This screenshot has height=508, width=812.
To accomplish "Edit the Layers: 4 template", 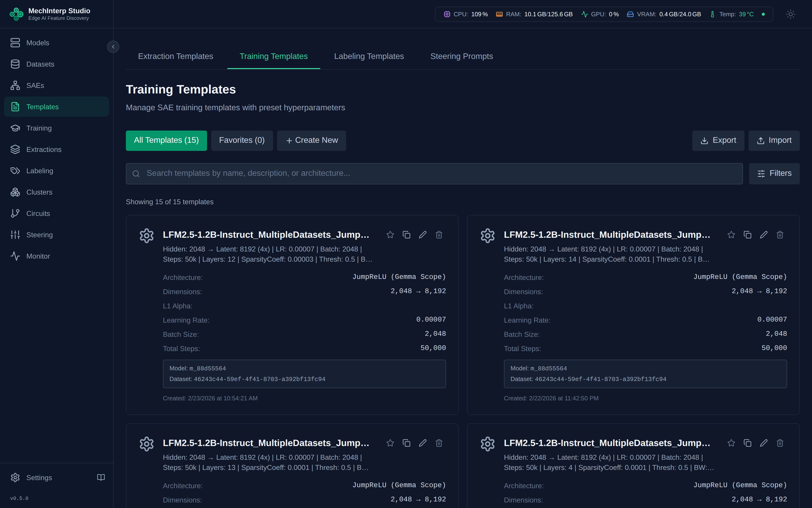I will click(x=764, y=443).
